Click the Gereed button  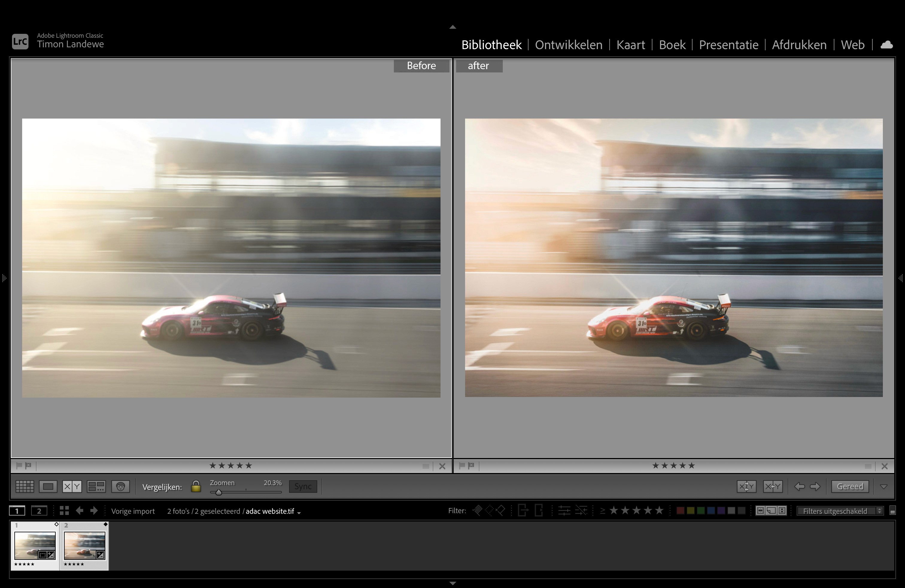click(850, 487)
